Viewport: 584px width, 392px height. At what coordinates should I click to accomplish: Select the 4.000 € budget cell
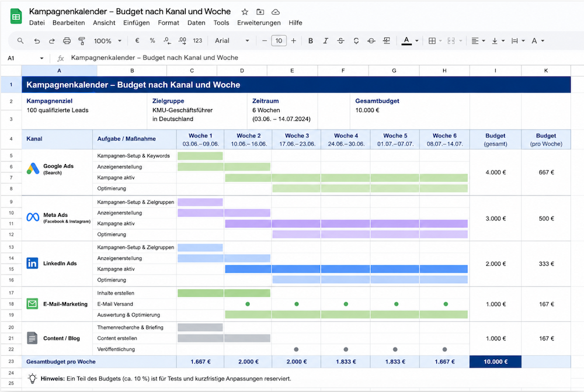click(x=495, y=172)
